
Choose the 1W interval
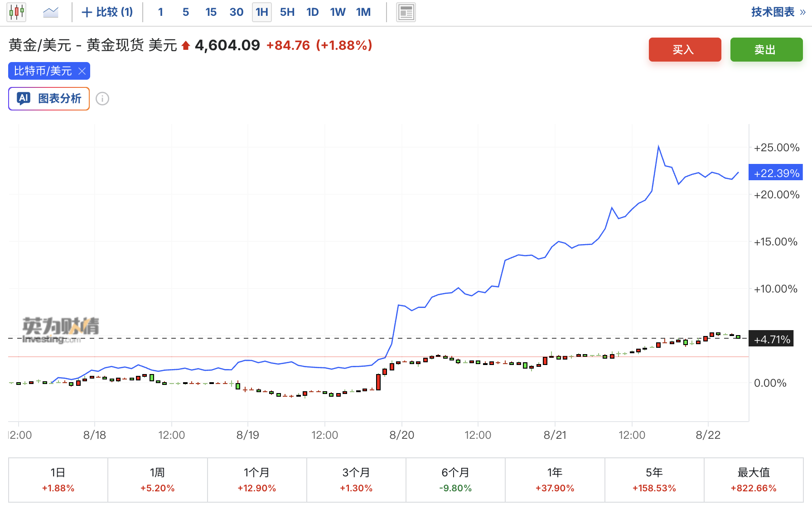pyautogui.click(x=338, y=12)
